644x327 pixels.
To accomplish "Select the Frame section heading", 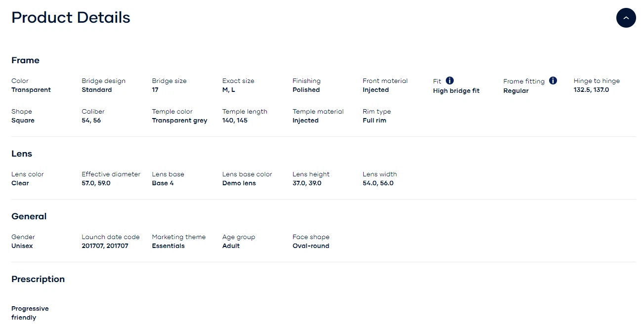I will click(25, 60).
